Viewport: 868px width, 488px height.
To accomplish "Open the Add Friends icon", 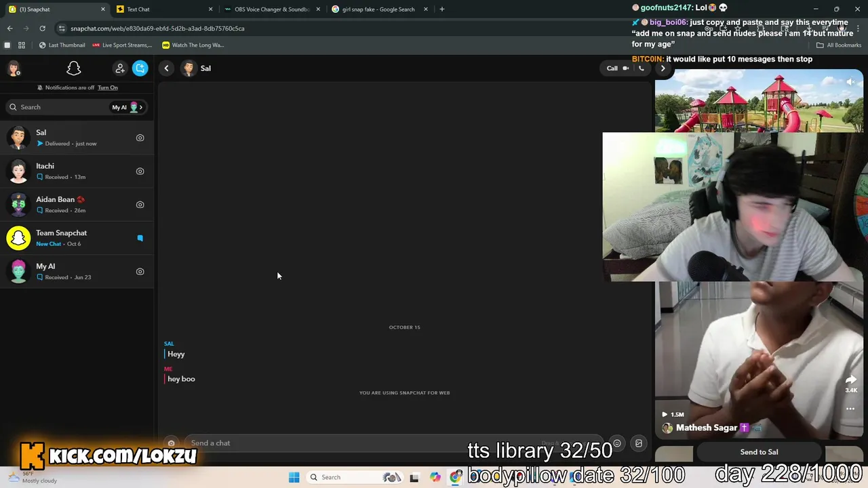I will pyautogui.click(x=120, y=68).
